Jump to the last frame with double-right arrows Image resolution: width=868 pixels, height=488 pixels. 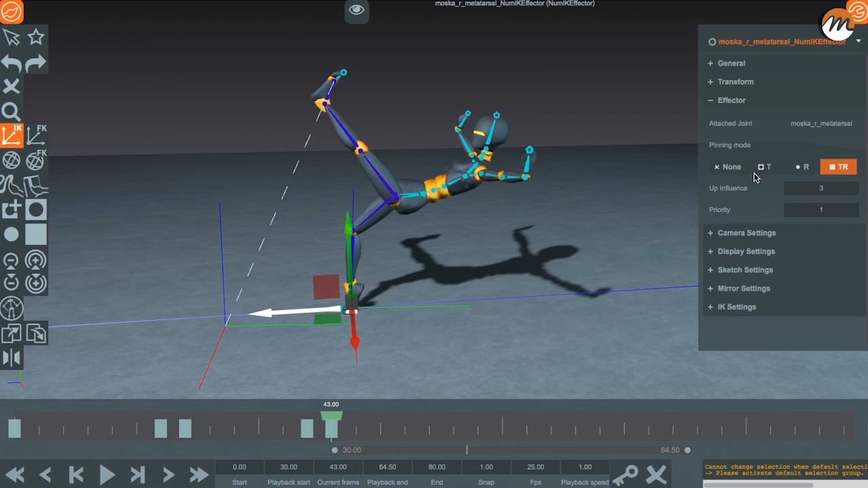pyautogui.click(x=199, y=474)
